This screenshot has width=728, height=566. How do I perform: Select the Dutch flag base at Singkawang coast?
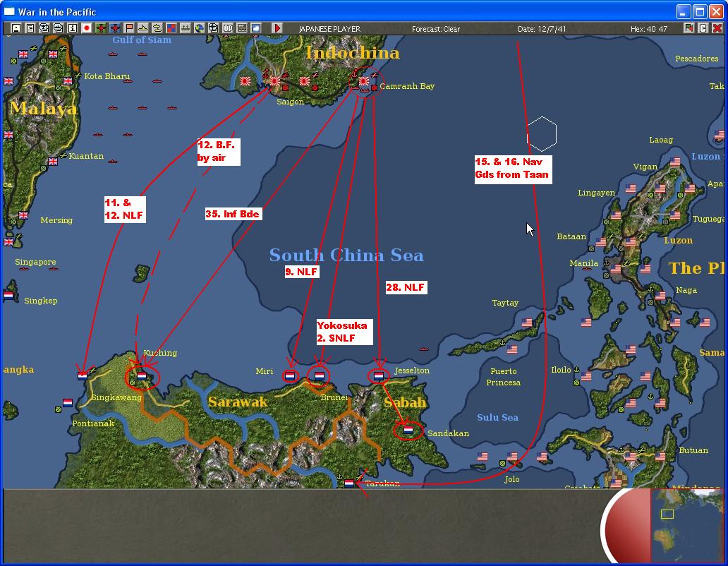coord(83,375)
